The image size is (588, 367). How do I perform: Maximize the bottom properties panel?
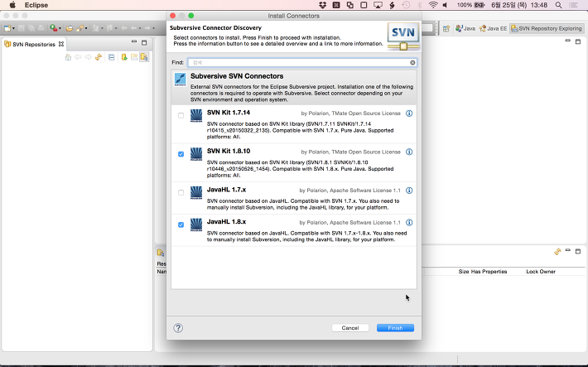578,251
